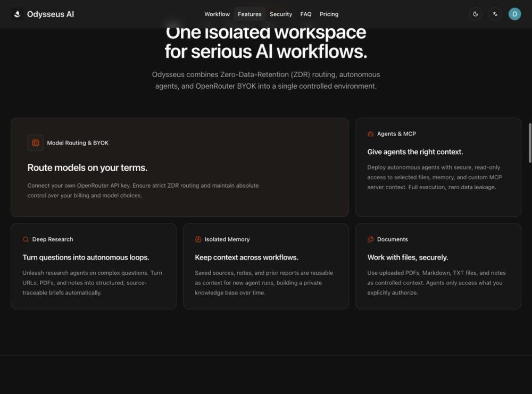Click 'for serious AI workflows.' headline
The width and height of the screenshot is (532, 394).
click(x=266, y=52)
